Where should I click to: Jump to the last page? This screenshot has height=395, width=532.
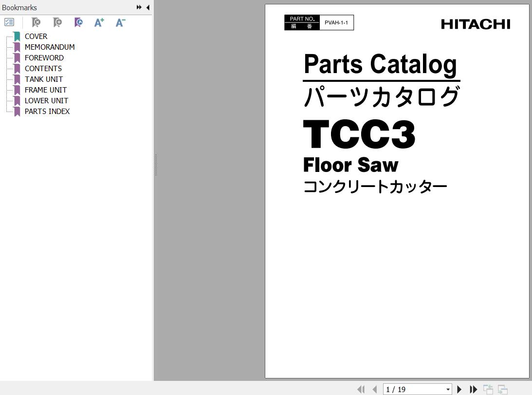(x=473, y=389)
